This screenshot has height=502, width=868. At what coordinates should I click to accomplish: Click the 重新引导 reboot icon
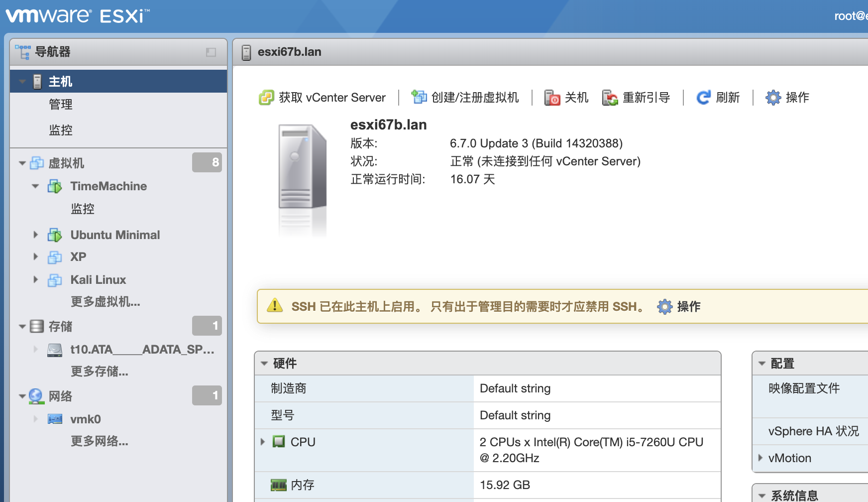[x=609, y=98]
